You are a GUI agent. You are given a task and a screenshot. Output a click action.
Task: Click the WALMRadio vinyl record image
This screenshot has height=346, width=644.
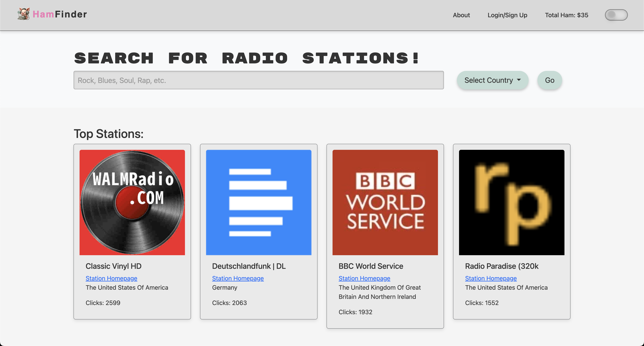point(132,202)
